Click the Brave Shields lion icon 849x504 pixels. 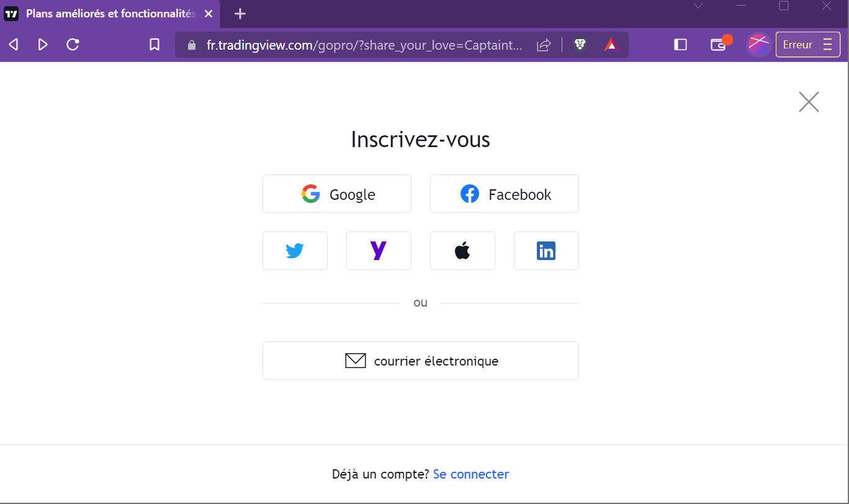[580, 45]
